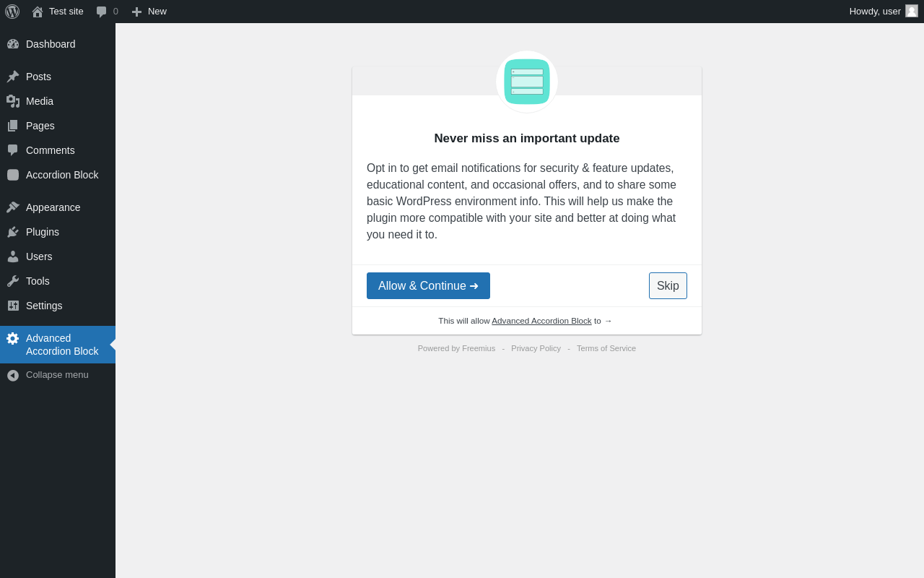Open the Settings menu item
Viewport: 924px width, 578px height.
pos(58,306)
